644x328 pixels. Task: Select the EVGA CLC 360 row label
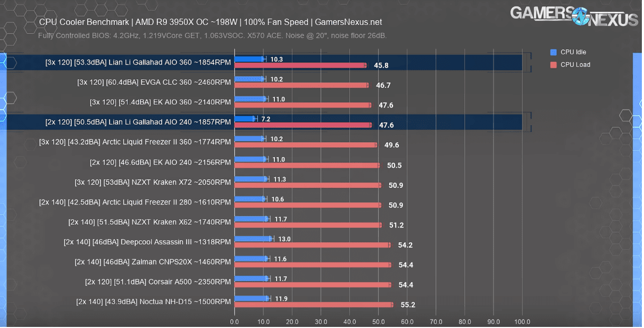coord(154,82)
